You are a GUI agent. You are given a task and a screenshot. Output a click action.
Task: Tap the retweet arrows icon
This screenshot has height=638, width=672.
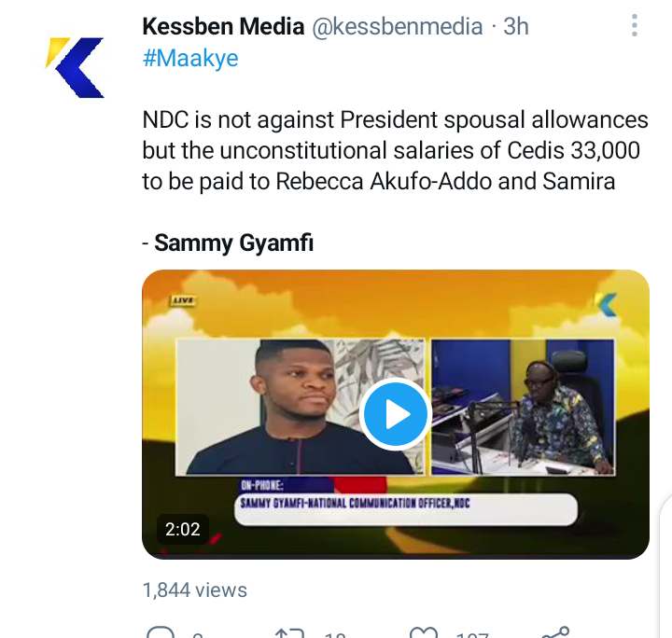point(289,632)
